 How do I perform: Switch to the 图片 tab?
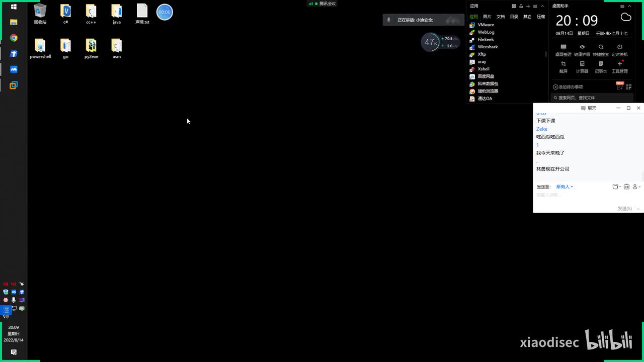487,17
